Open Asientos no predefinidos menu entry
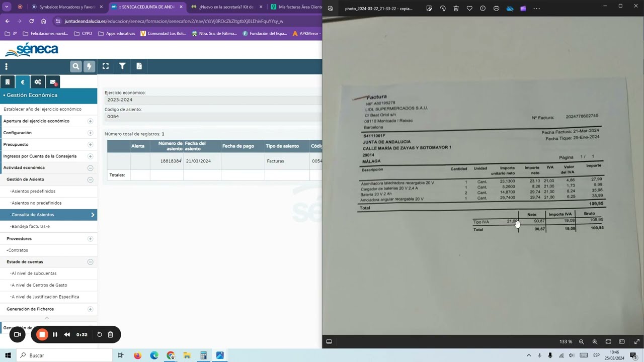The image size is (644, 362). click(36, 203)
